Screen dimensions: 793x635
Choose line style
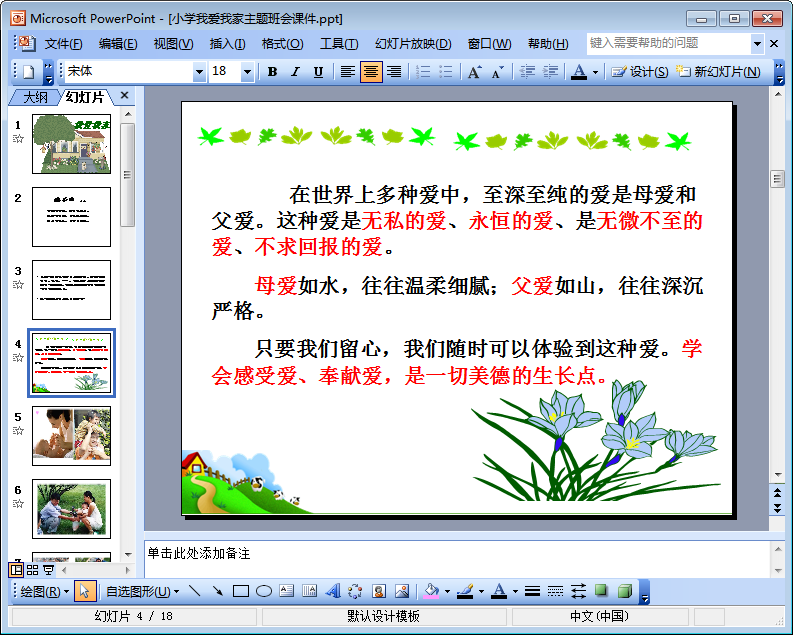[x=532, y=591]
